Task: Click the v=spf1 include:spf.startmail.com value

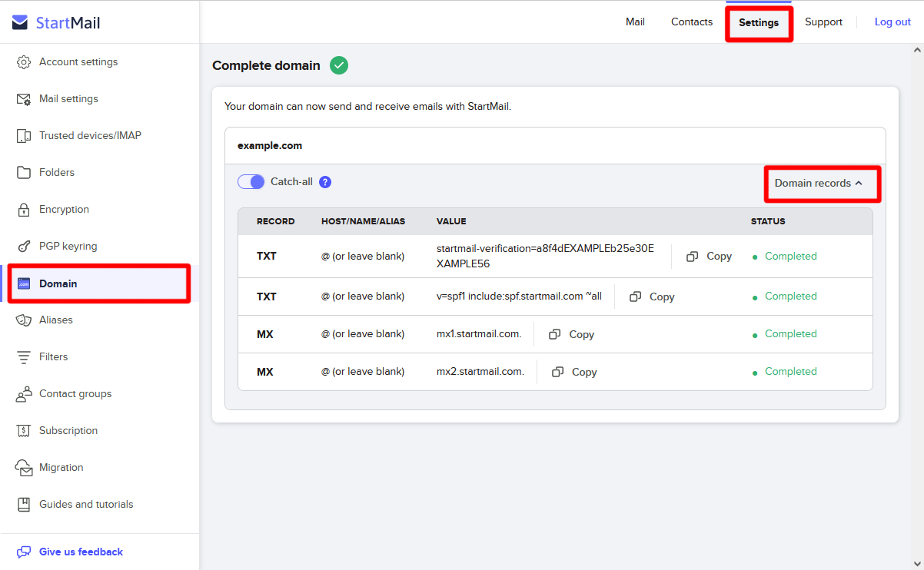Action: pos(519,297)
